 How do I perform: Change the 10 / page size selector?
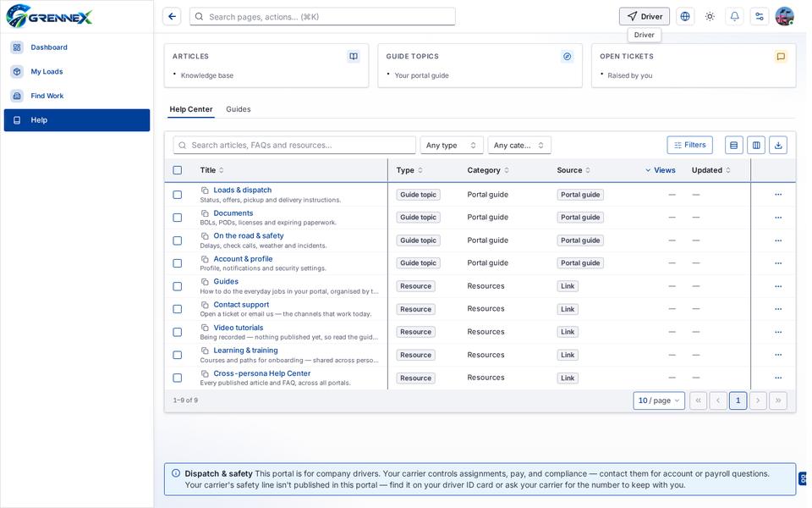(659, 400)
